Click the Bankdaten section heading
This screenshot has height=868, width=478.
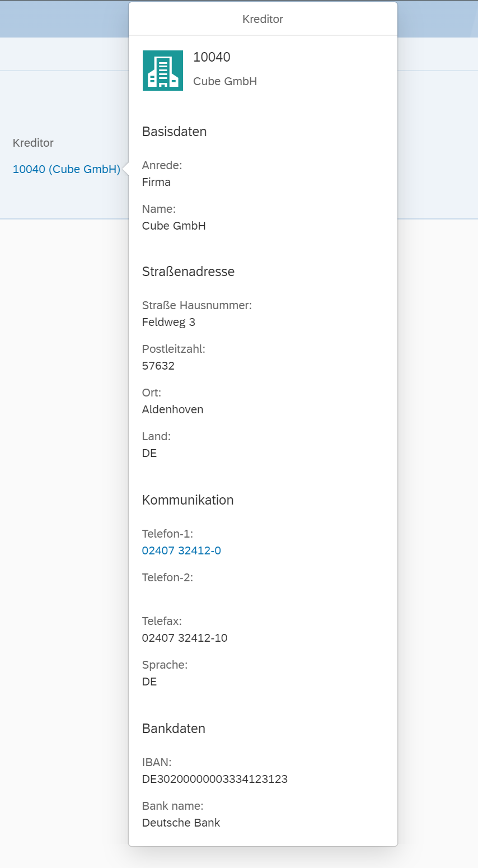tap(174, 728)
